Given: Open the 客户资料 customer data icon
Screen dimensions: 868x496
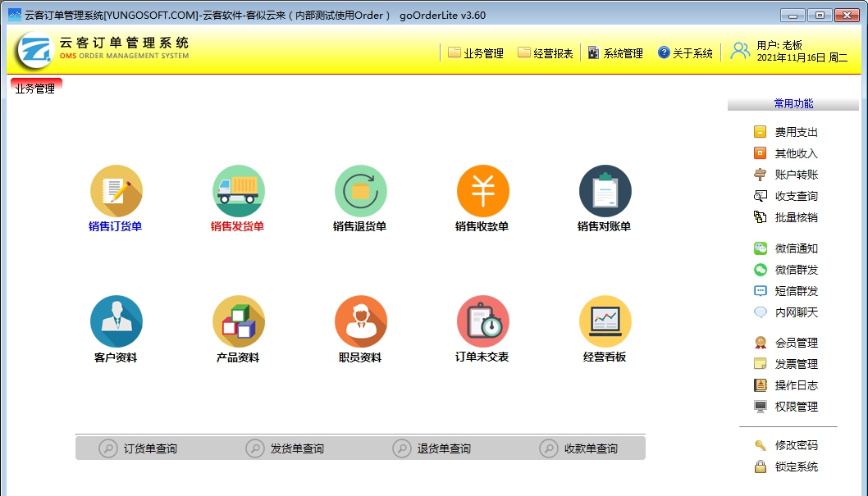Looking at the screenshot, I should 116,326.
